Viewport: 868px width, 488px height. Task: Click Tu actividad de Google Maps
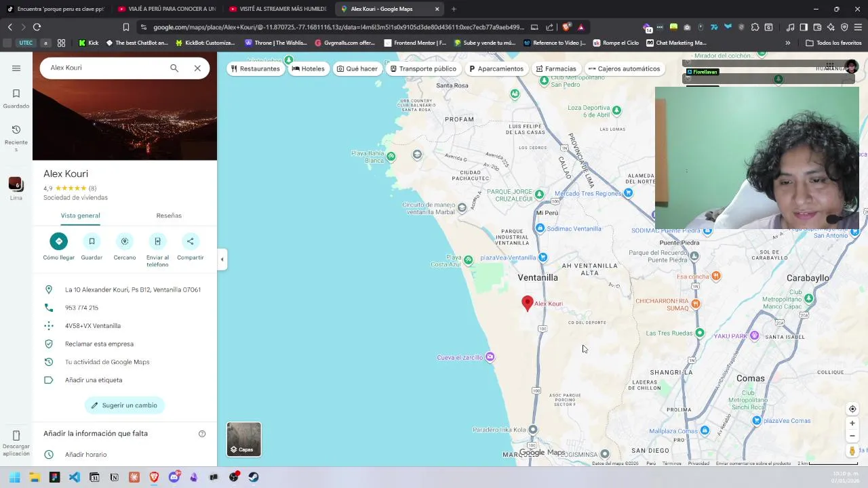click(107, 362)
